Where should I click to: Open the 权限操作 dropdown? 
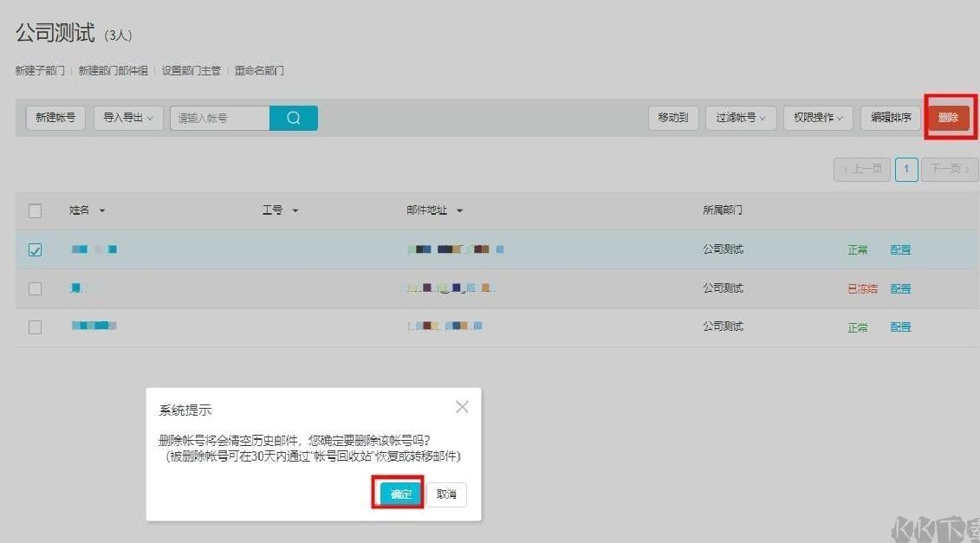[818, 118]
